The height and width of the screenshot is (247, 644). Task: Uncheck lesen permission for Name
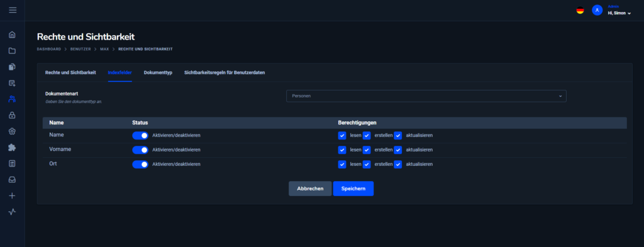click(342, 135)
